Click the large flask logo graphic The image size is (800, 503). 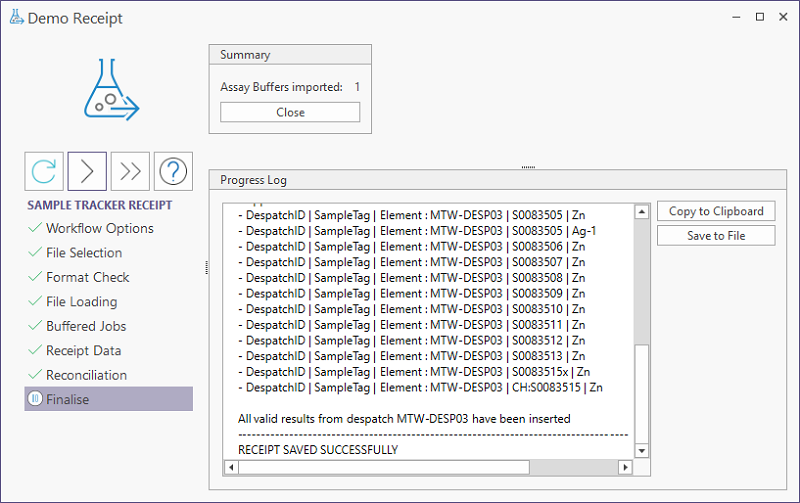pyautogui.click(x=112, y=89)
